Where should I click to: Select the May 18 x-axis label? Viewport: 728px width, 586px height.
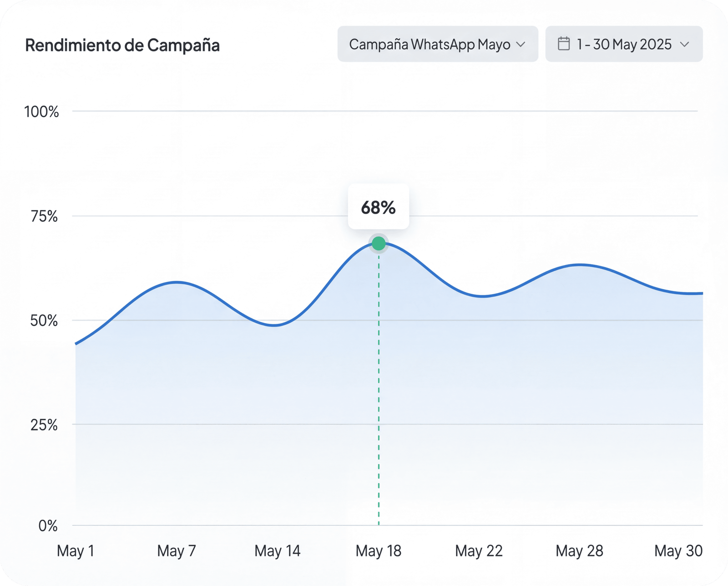pos(379,551)
